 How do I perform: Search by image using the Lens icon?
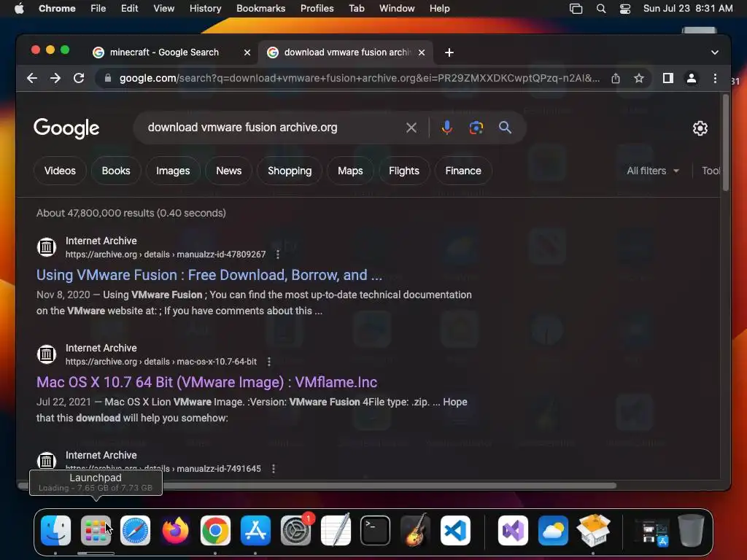pos(476,128)
